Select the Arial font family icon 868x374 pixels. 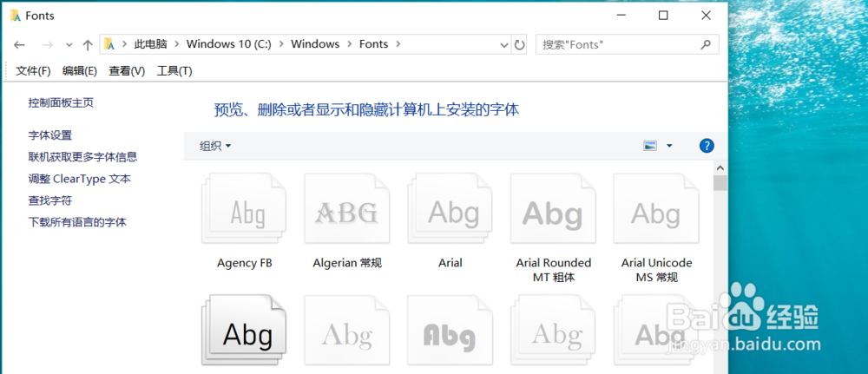(x=450, y=208)
